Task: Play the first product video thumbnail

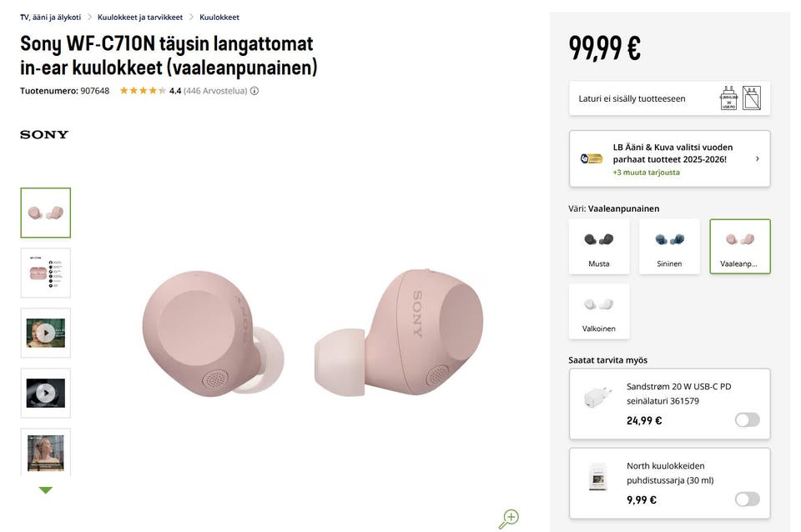Action: tap(45, 333)
